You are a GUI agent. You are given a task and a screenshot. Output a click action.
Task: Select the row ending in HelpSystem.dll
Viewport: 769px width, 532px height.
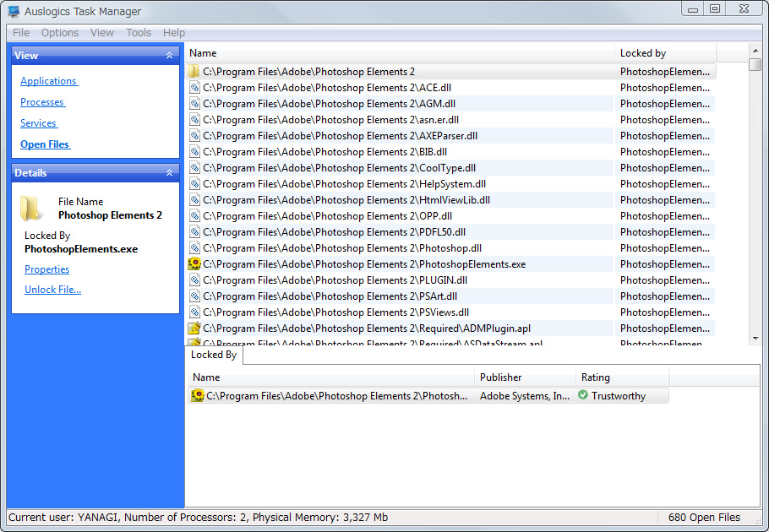coord(450,184)
